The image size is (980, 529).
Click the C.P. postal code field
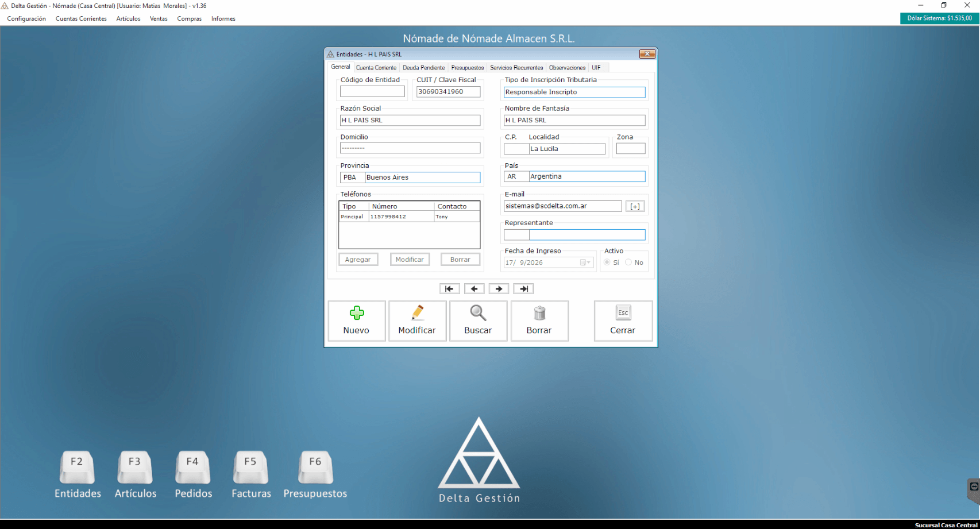(x=516, y=149)
